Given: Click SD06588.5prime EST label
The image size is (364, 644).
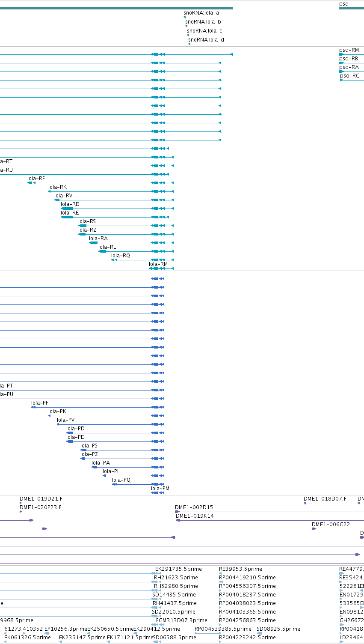Looking at the screenshot, I should click(x=175, y=638).
